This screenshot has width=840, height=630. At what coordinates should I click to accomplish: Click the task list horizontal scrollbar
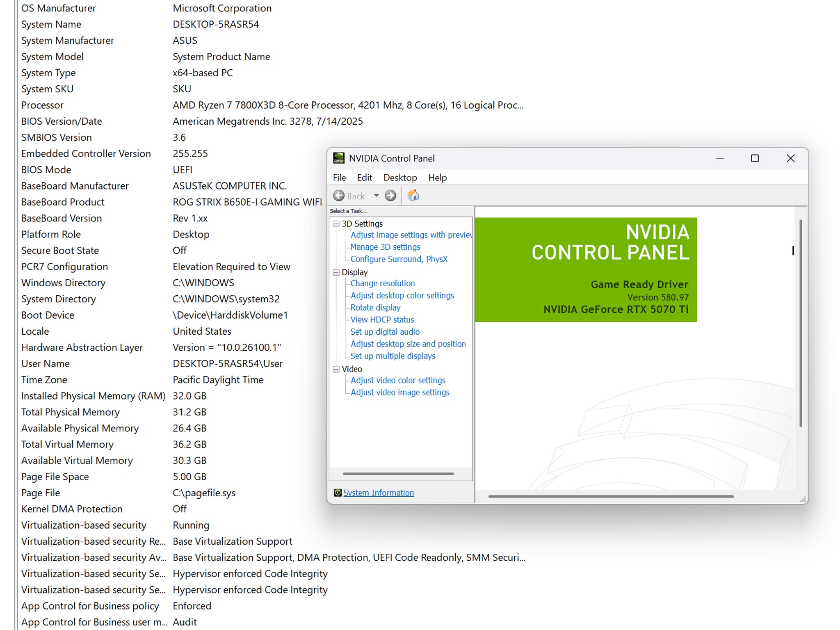coord(398,474)
